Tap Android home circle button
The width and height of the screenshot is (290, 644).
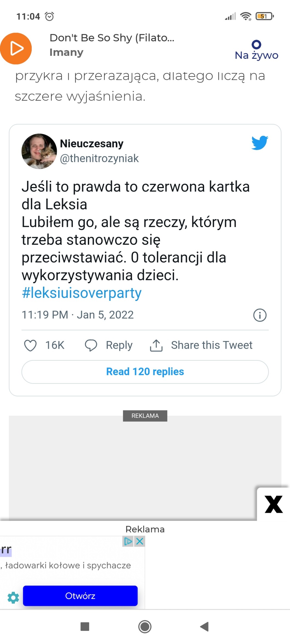click(x=145, y=626)
